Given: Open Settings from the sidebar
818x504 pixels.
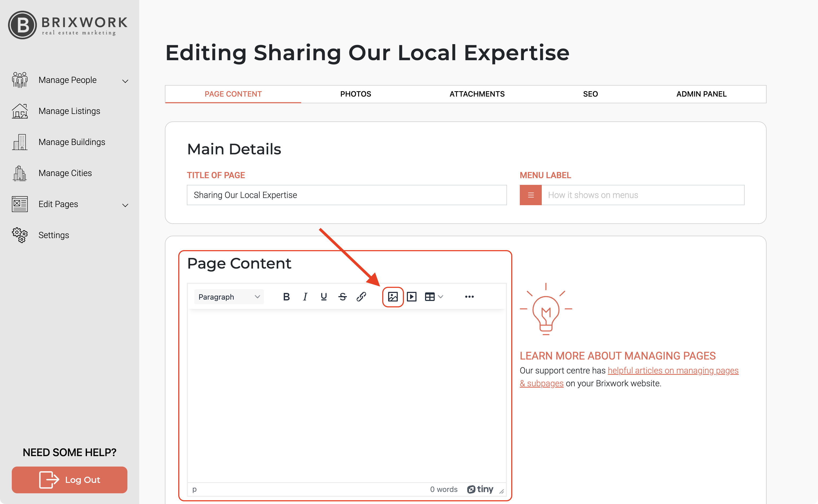Looking at the screenshot, I should (x=54, y=235).
